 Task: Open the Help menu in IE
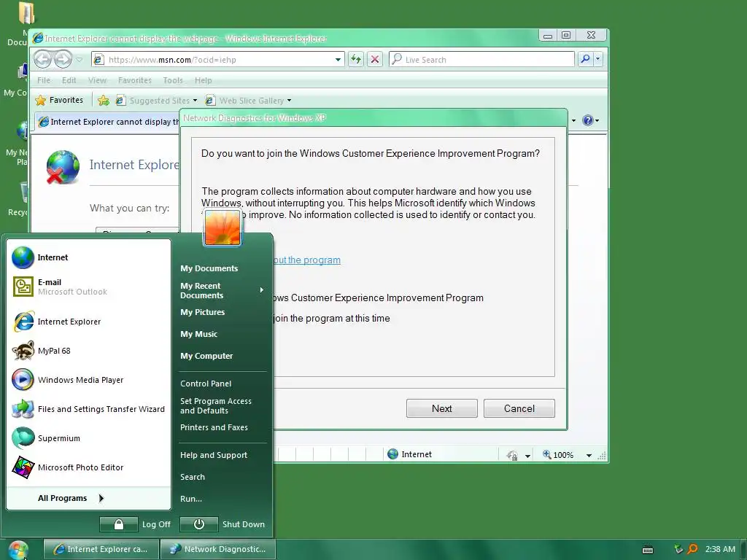(203, 80)
